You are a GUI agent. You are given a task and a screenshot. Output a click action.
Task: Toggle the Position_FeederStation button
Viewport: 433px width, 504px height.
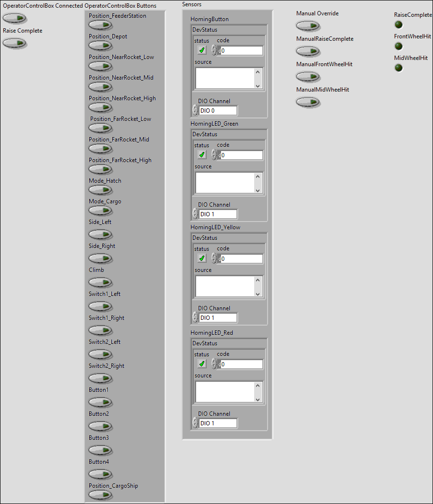100,25
